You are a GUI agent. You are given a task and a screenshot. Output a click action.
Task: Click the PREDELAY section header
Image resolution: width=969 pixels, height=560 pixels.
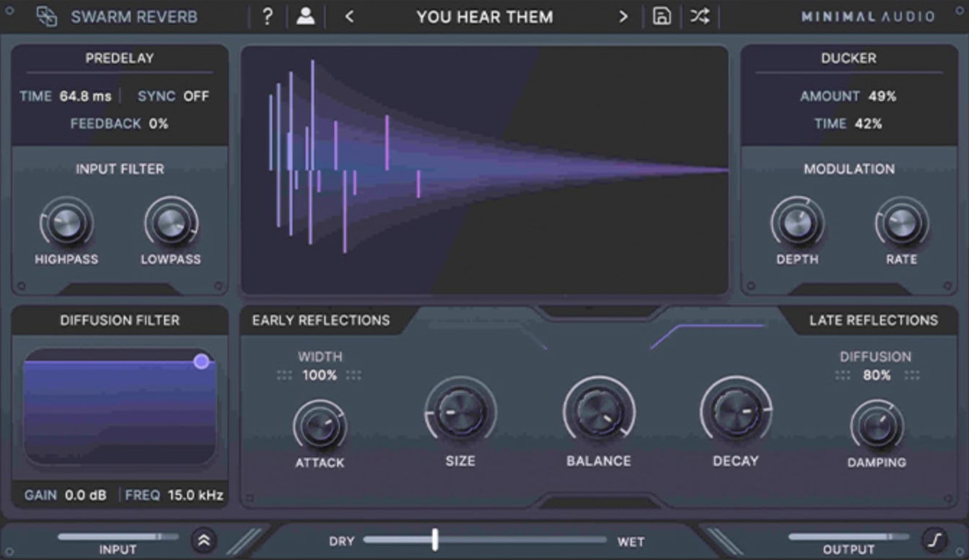[120, 58]
